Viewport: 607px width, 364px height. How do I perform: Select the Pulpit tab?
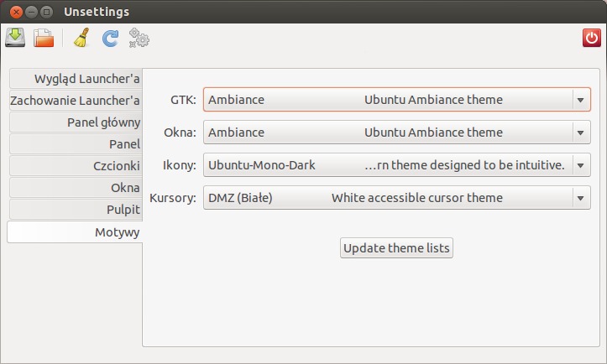[x=76, y=210]
